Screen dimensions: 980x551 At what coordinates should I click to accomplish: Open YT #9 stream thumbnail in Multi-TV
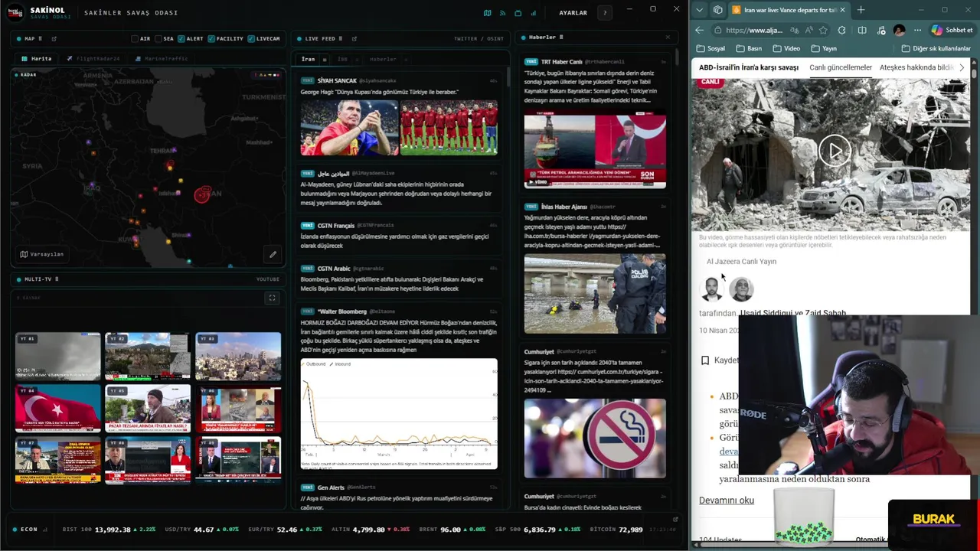238,460
